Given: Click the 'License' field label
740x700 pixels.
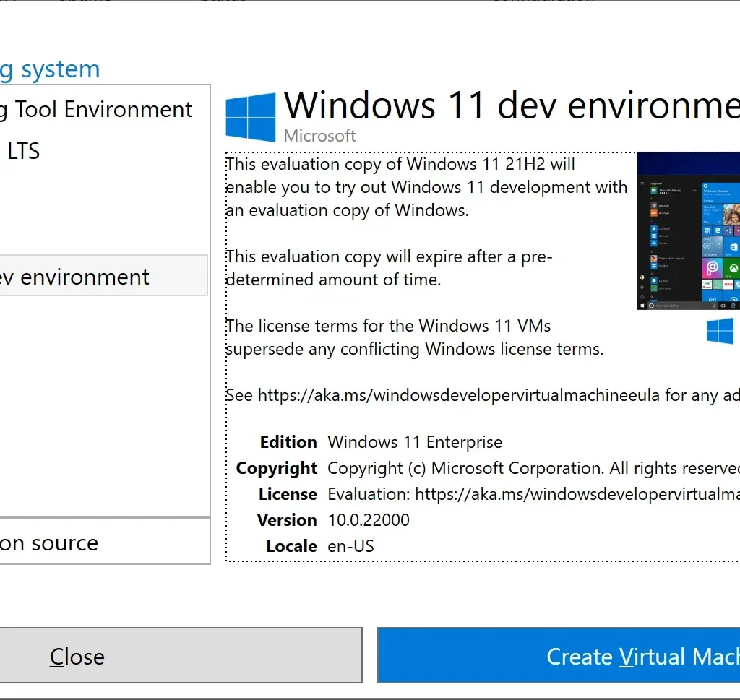Looking at the screenshot, I should click(288, 494).
